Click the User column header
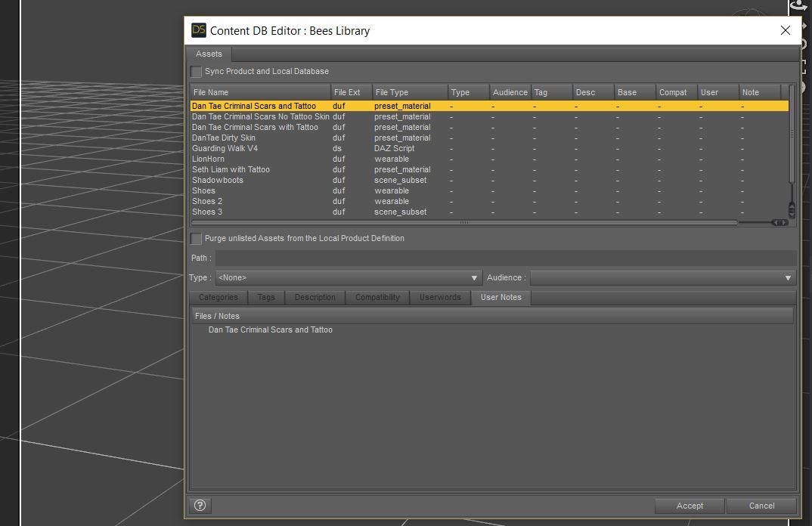 (x=718, y=92)
